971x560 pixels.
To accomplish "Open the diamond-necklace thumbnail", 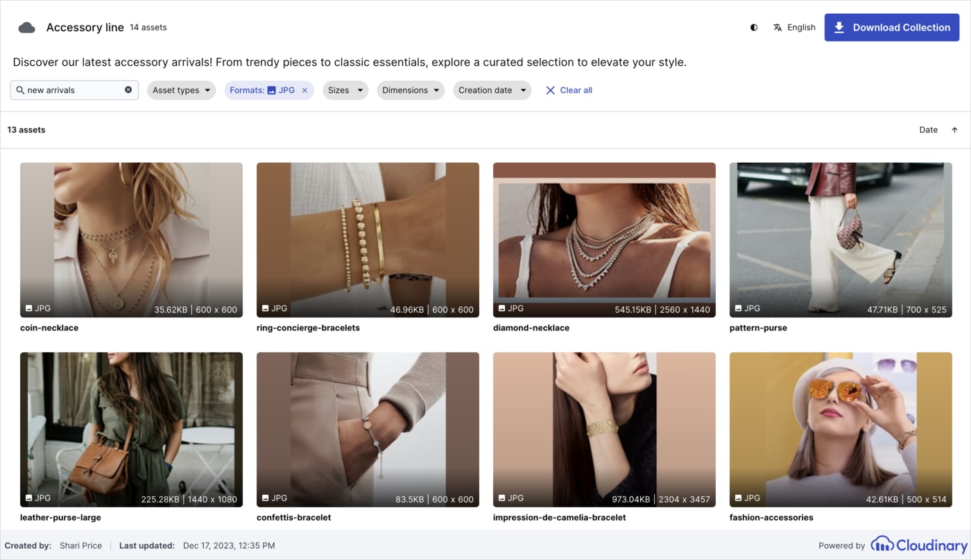I will (x=604, y=240).
